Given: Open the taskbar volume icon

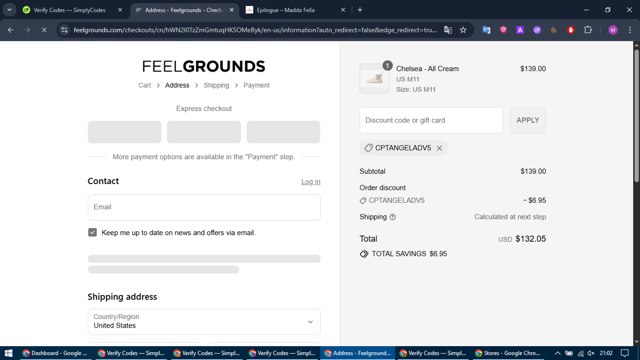Looking at the screenshot, I should [x=591, y=353].
